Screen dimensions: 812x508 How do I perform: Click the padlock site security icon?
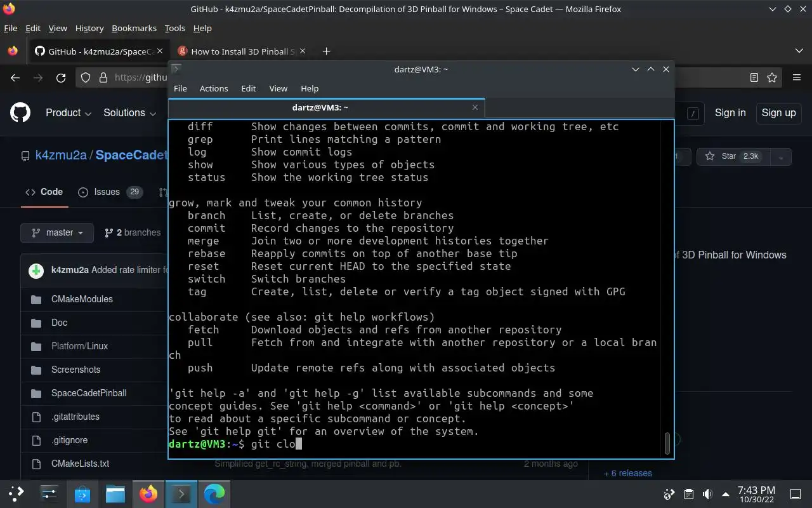[103, 77]
